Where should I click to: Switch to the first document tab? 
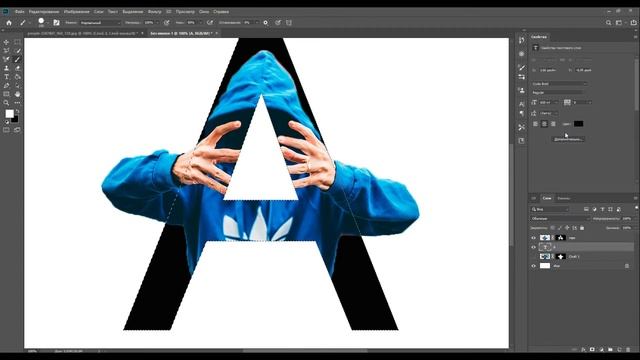tap(83, 33)
